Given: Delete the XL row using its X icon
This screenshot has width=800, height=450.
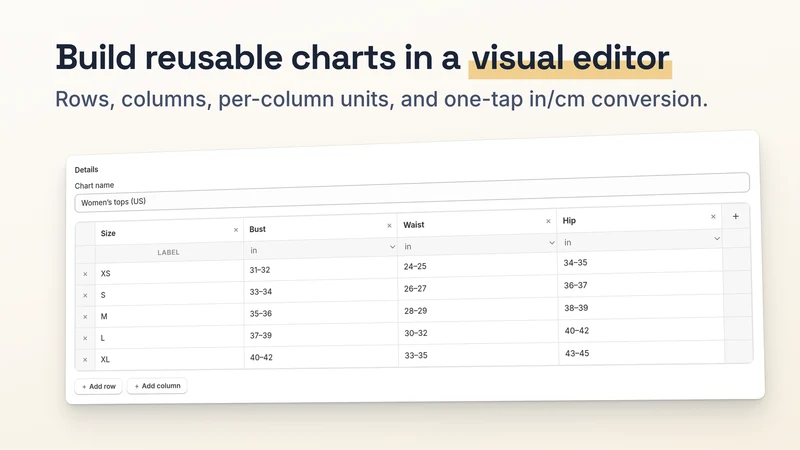Looking at the screenshot, I should [85, 360].
